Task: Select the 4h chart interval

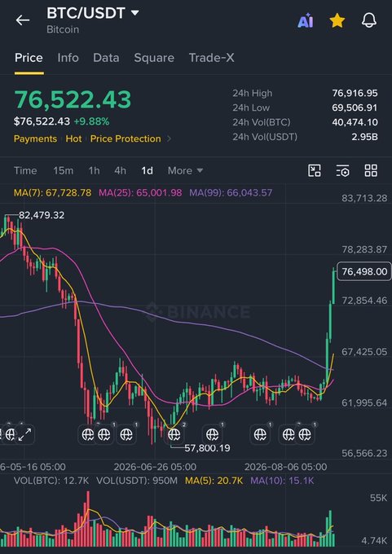Action: tap(120, 170)
